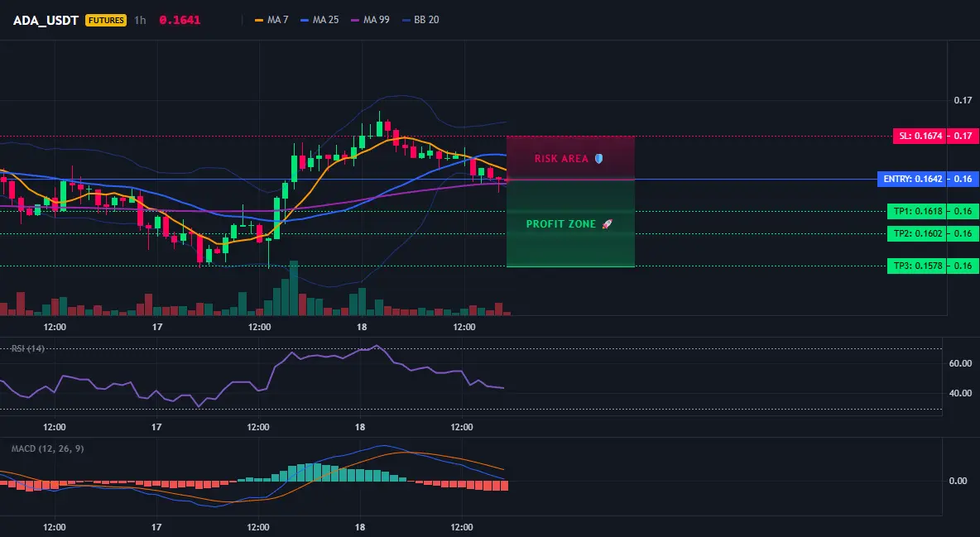The height and width of the screenshot is (537, 980).
Task: Click the RISK AREA label text
Action: click(x=561, y=159)
